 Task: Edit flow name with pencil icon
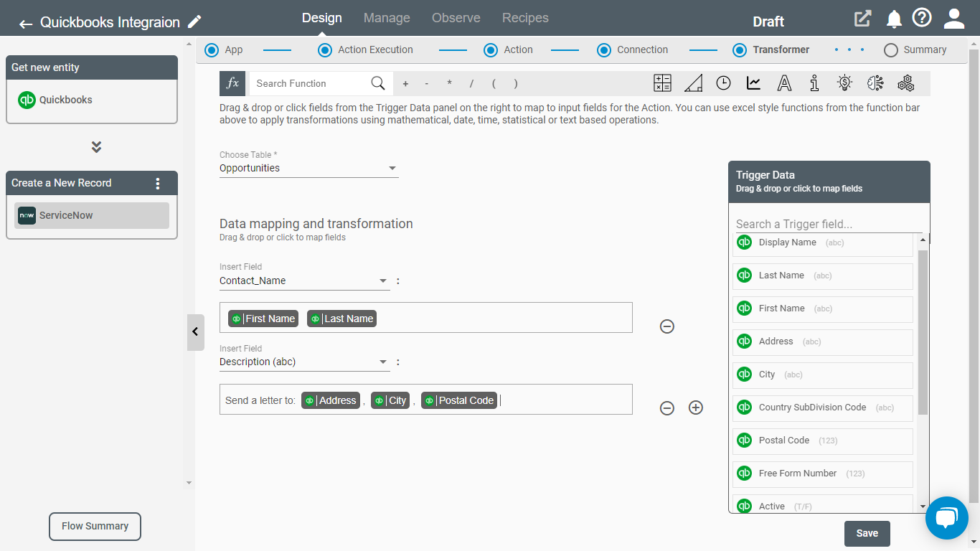(x=194, y=22)
